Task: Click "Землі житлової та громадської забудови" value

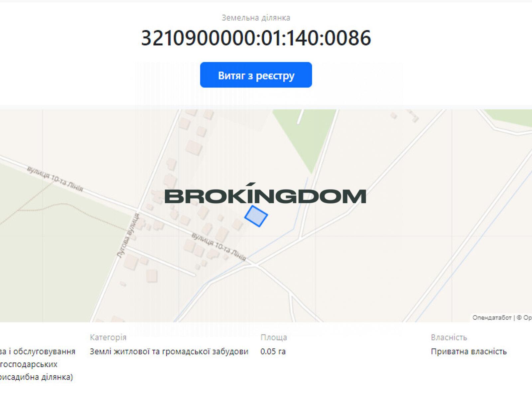Action: [x=169, y=351]
